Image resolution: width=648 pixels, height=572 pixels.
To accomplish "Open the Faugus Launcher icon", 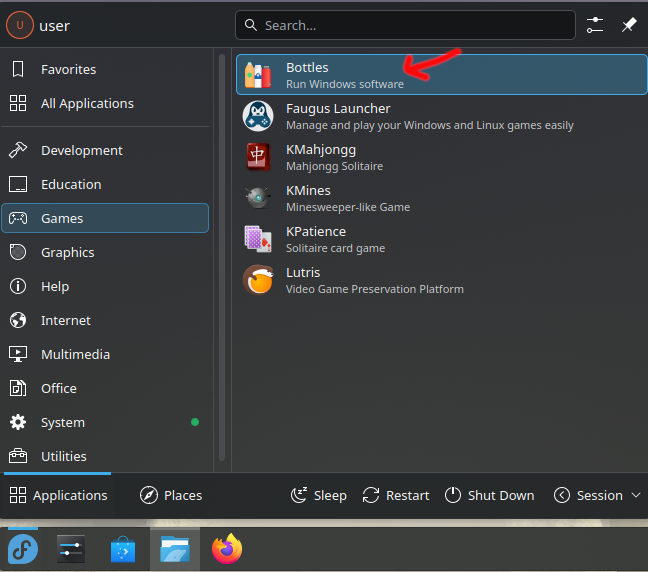I will (x=258, y=116).
